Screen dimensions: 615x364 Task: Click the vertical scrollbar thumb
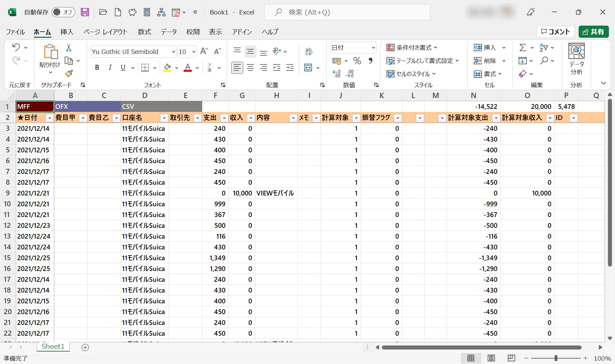coord(610,182)
